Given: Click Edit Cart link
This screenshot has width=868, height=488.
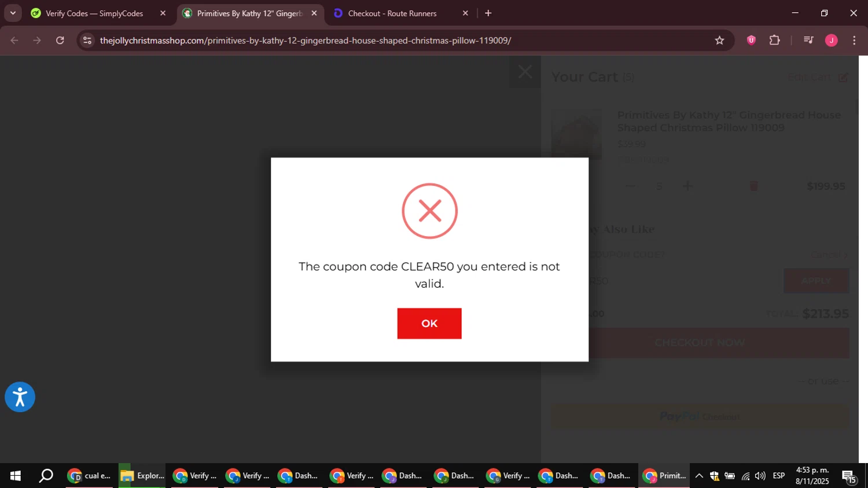Looking at the screenshot, I should tap(817, 77).
